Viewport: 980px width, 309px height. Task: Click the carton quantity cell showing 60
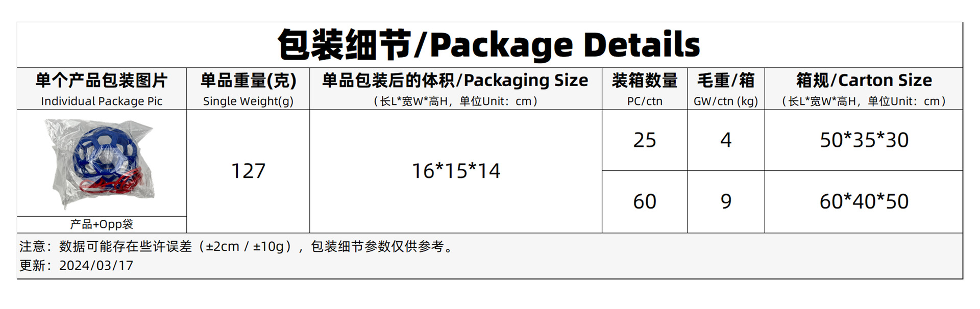pyautogui.click(x=645, y=202)
